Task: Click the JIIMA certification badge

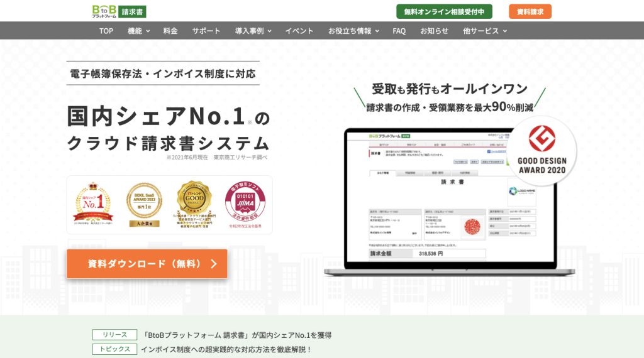Action: [245, 203]
